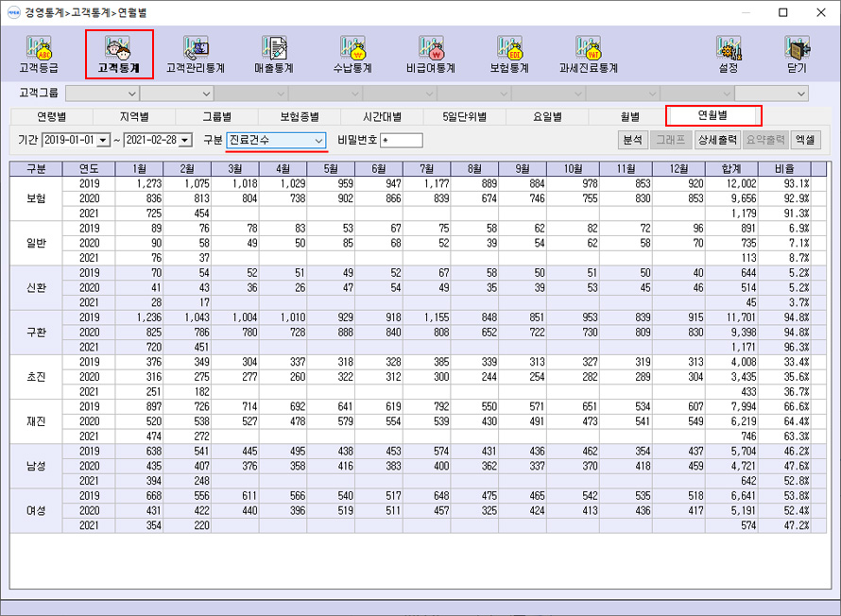Select the 요일별 tab
The height and width of the screenshot is (616, 841).
point(547,117)
